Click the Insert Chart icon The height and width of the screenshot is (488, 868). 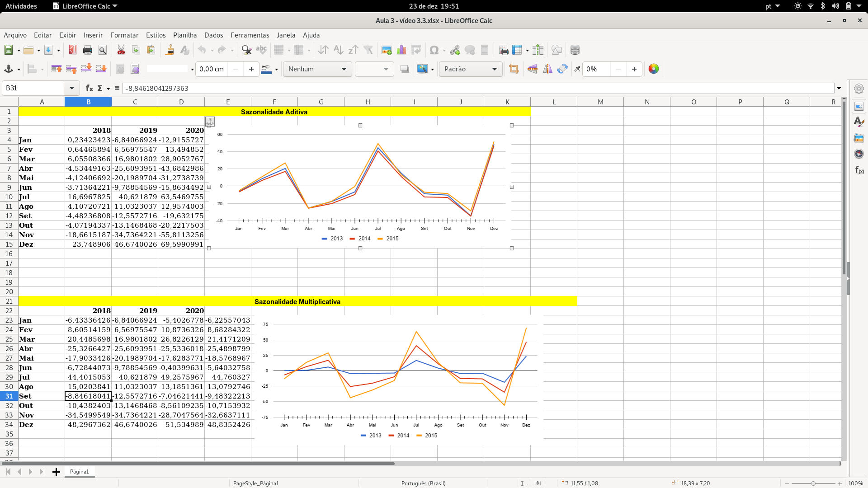tap(401, 50)
